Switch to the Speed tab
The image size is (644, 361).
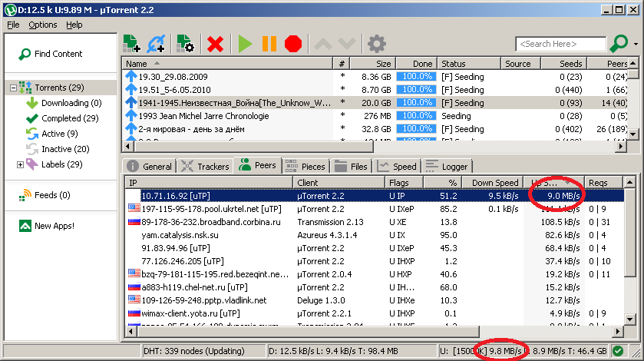[x=397, y=167]
